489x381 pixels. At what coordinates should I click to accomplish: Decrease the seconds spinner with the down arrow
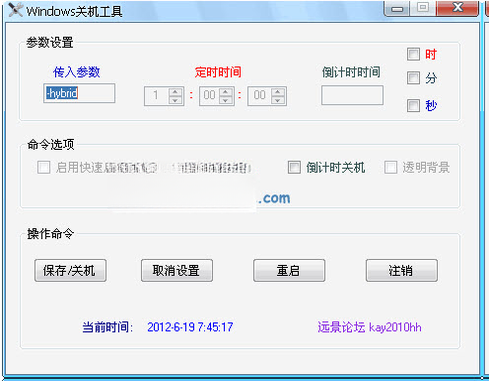pyautogui.click(x=278, y=100)
